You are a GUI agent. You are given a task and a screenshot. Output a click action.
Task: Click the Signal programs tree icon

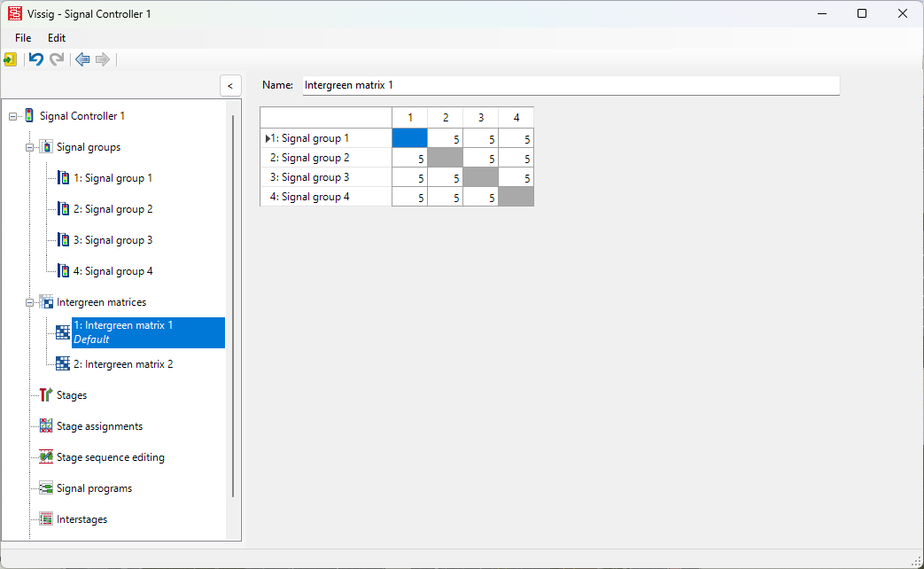[x=46, y=488]
